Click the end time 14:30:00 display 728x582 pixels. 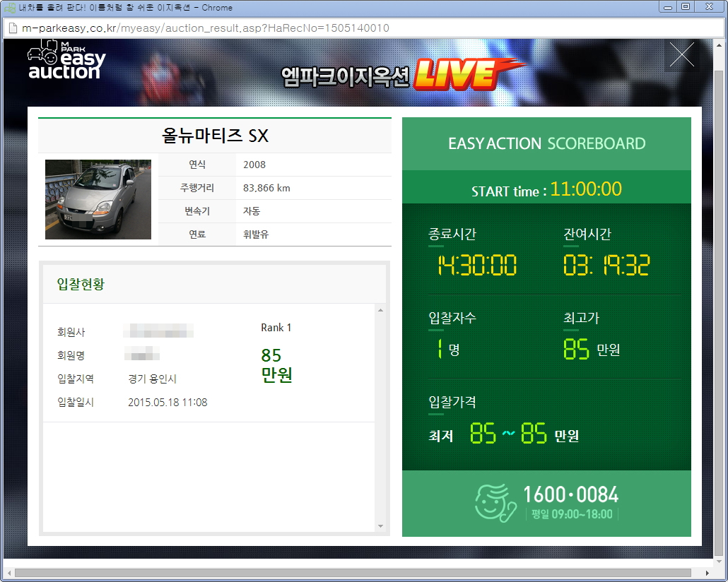pyautogui.click(x=477, y=265)
